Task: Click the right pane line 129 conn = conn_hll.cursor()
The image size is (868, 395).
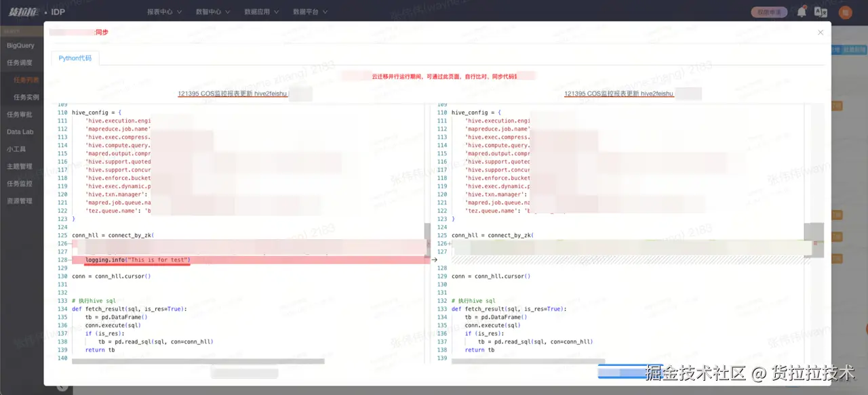Action: pyautogui.click(x=491, y=276)
